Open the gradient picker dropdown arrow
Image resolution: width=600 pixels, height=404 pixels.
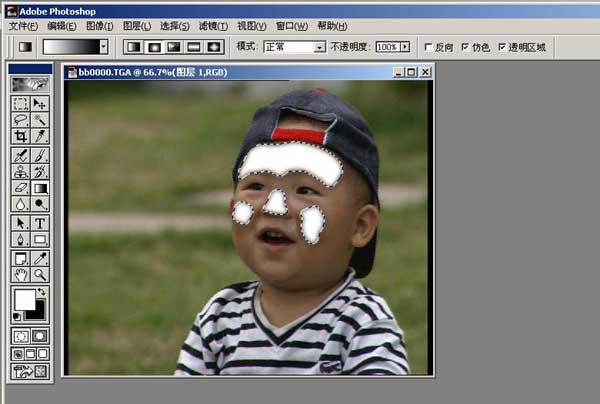pos(104,47)
